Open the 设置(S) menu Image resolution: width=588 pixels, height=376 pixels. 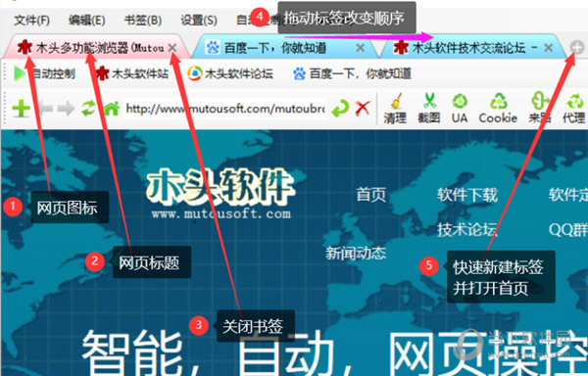coord(199,20)
